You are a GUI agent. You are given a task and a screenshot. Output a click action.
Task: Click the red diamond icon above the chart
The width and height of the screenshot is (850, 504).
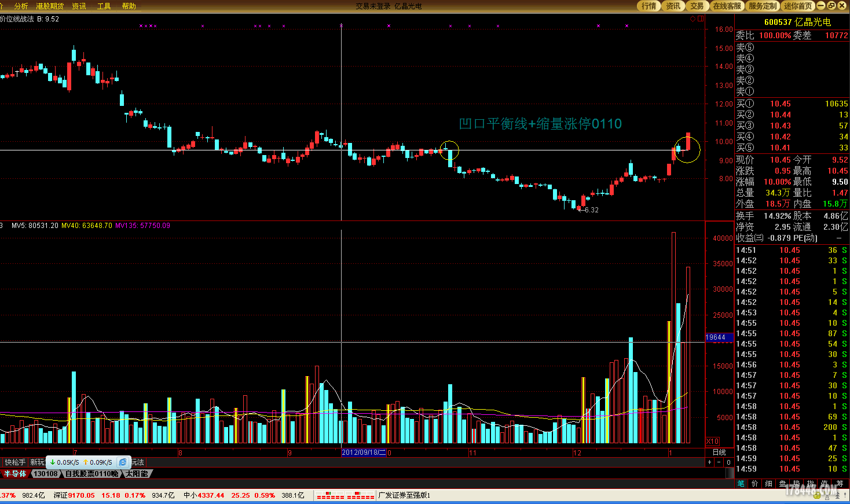point(693,19)
